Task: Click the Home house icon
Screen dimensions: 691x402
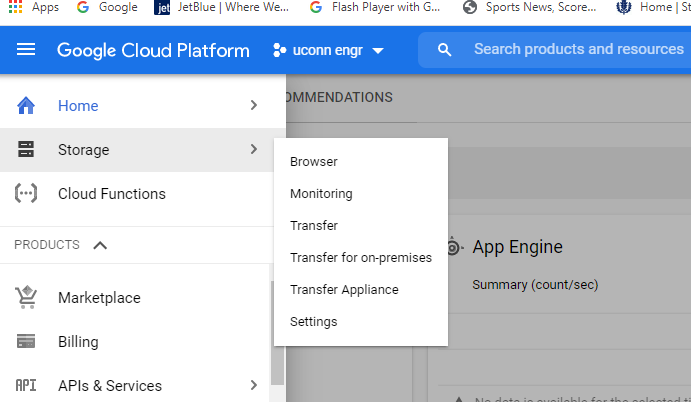Action: tap(26, 105)
